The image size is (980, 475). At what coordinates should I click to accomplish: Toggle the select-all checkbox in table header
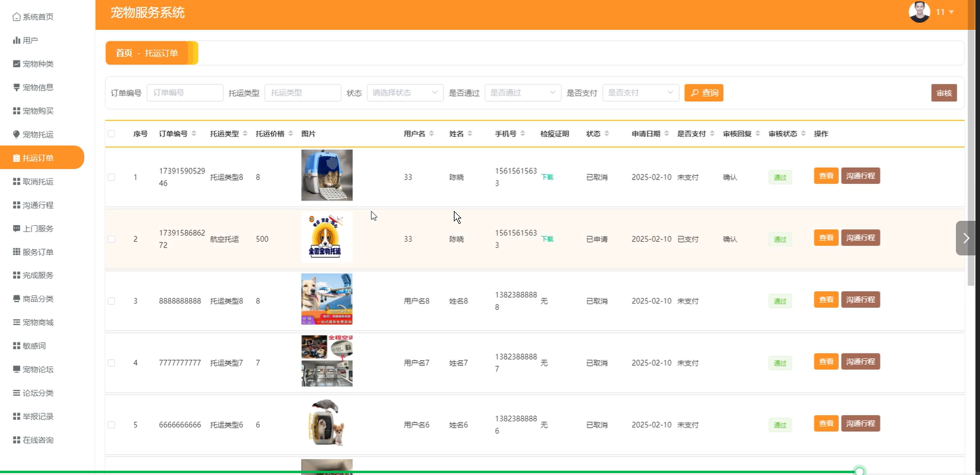(x=111, y=133)
